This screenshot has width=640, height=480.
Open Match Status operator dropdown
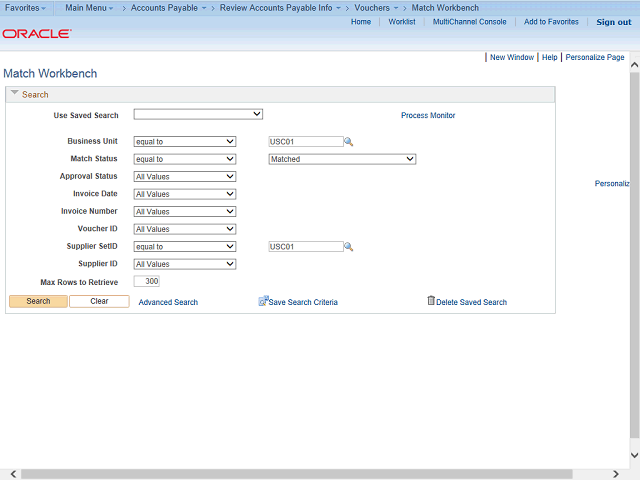click(x=185, y=159)
